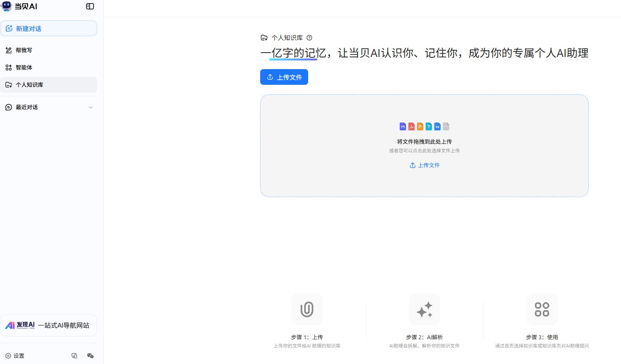Click the pencil icon beside 帮我写
This screenshot has width=621, height=364.
click(9, 50)
